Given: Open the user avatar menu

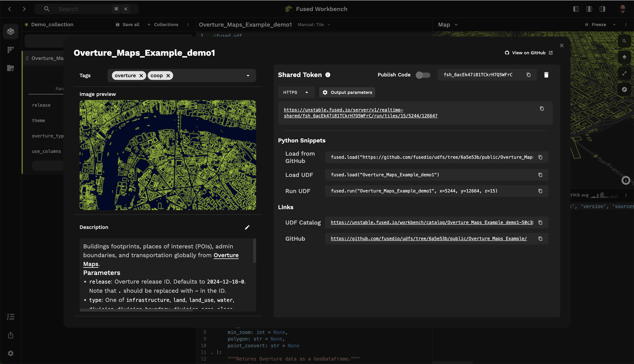Looking at the screenshot, I should (623, 9).
